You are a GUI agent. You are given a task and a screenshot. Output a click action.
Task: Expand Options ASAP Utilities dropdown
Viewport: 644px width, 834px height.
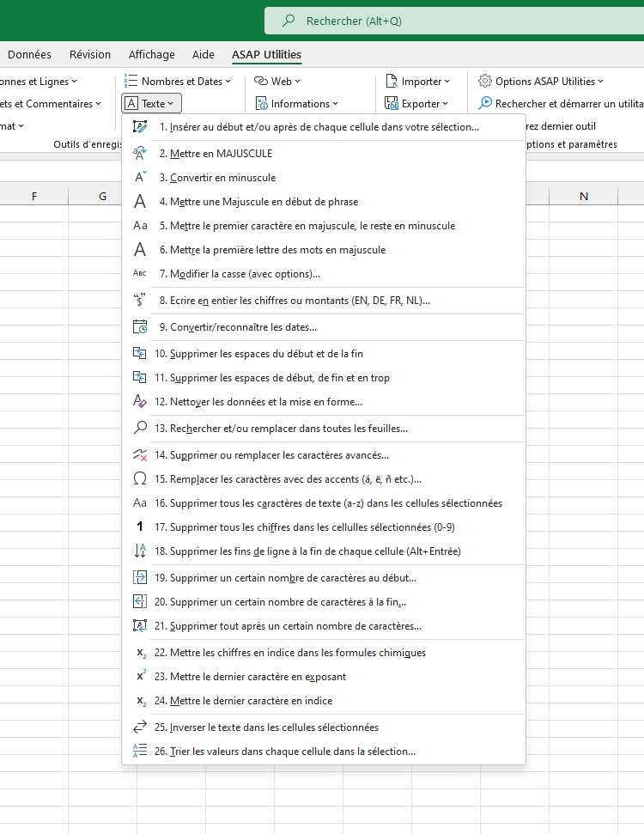coord(541,81)
